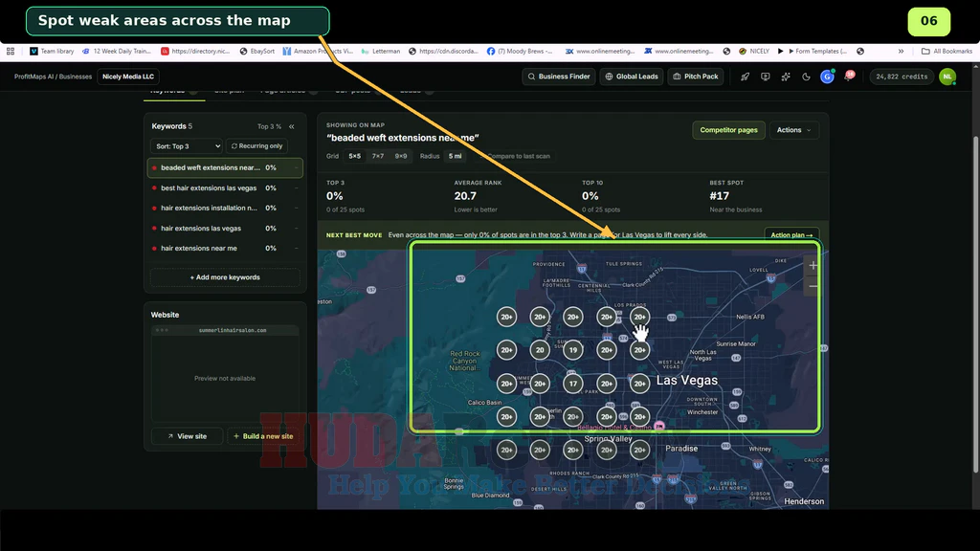
Task: Open the Team library bookmark
Action: pos(52,52)
